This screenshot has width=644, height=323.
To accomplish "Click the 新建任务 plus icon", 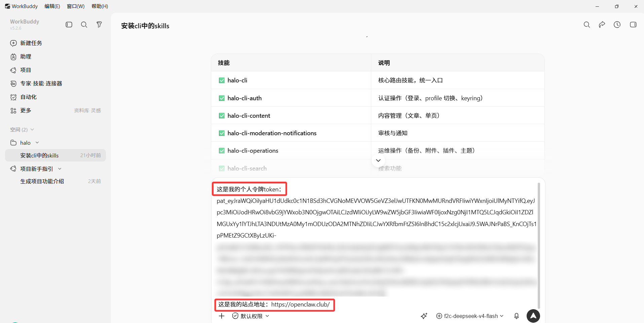I will click(x=13, y=43).
